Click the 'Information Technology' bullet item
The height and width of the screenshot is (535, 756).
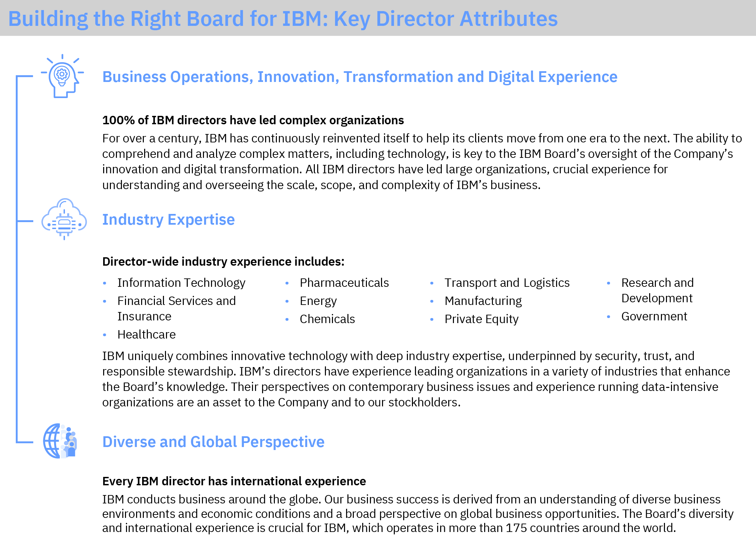pos(181,283)
